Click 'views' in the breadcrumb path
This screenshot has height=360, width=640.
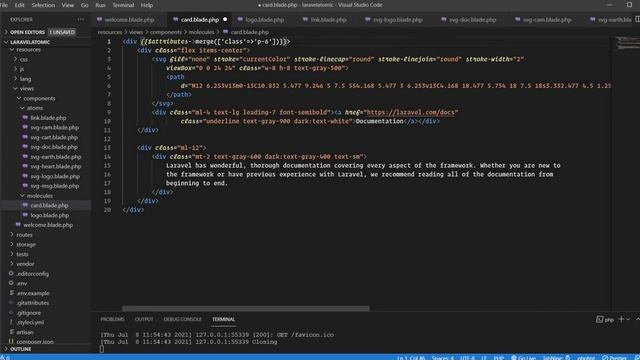pyautogui.click(x=136, y=32)
